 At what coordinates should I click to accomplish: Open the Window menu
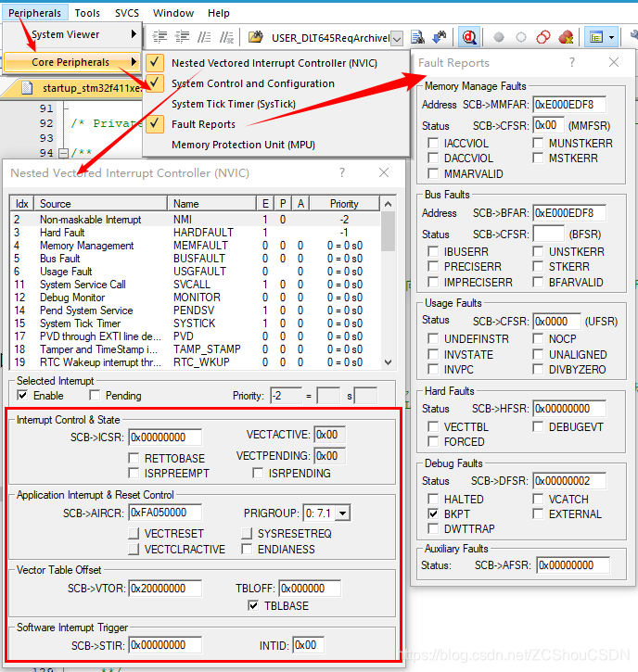click(173, 13)
